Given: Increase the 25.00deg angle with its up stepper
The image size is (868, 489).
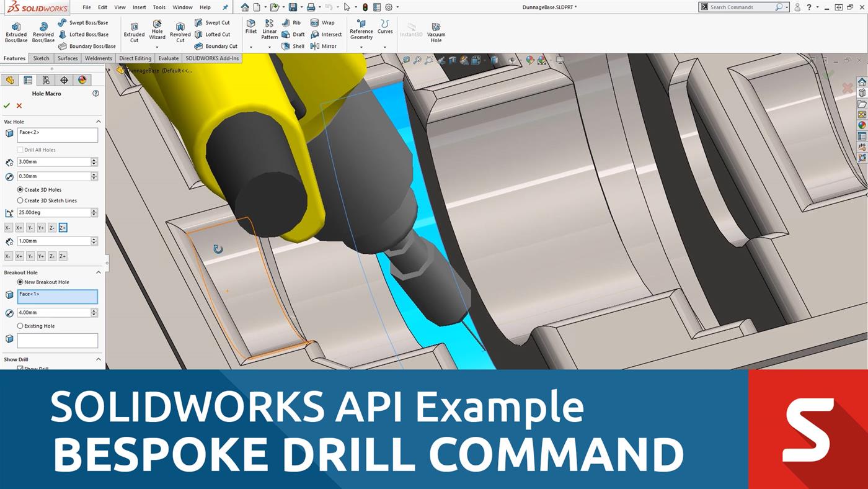Looking at the screenshot, I should pos(94,210).
